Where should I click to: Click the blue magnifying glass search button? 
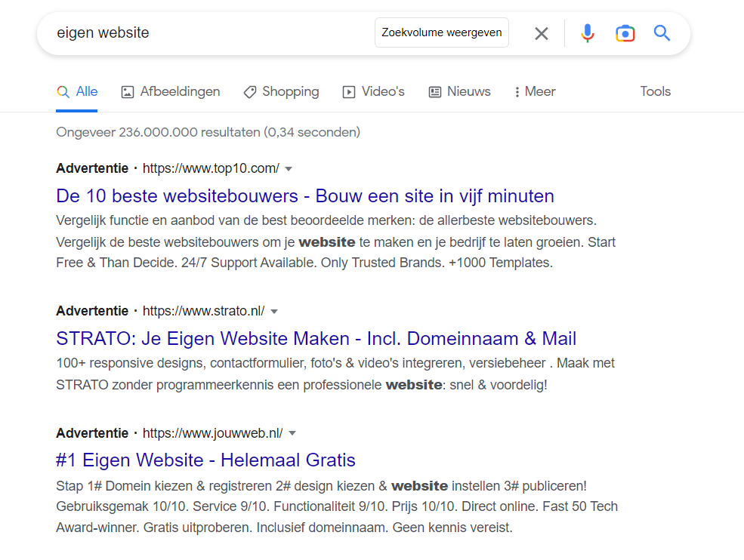[662, 33]
